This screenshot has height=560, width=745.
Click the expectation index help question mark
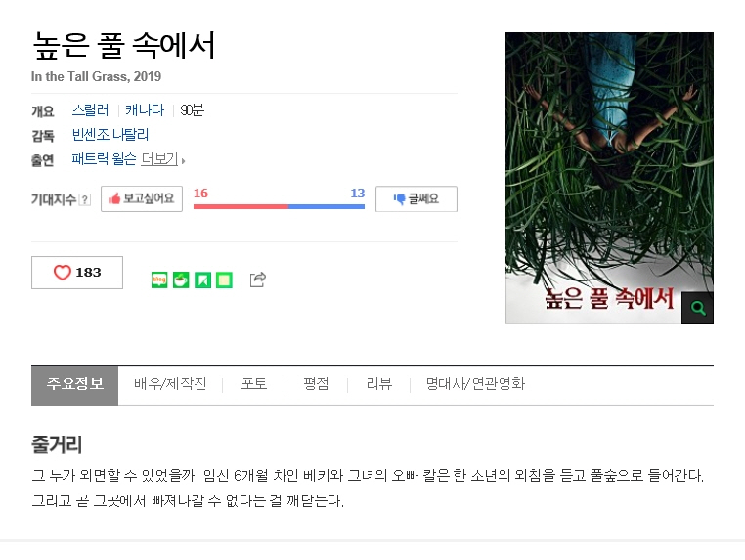(x=85, y=199)
